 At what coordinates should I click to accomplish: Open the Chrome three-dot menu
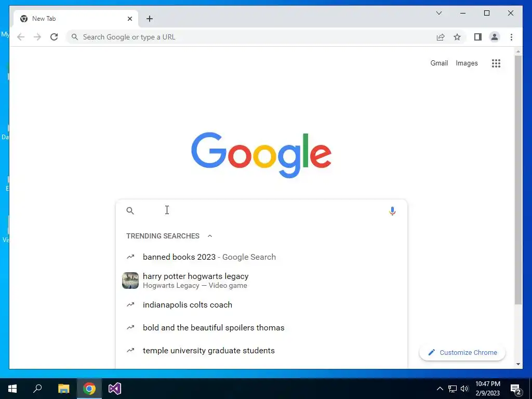(511, 37)
